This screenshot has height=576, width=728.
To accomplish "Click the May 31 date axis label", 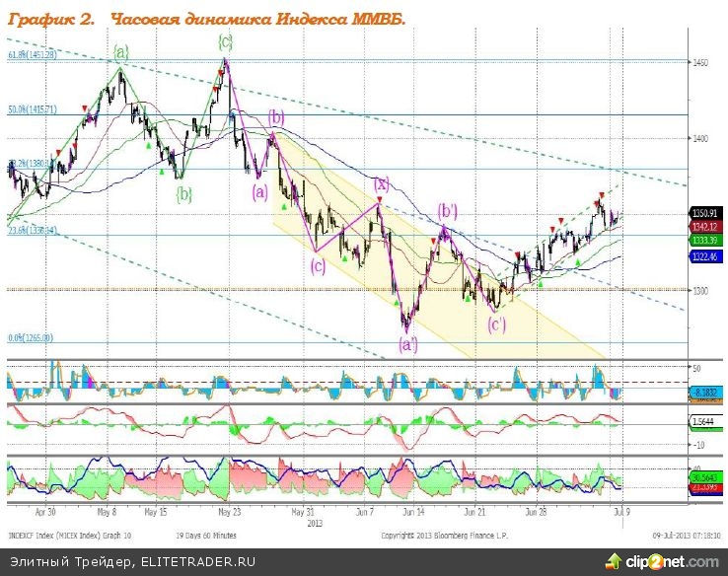I will [303, 513].
